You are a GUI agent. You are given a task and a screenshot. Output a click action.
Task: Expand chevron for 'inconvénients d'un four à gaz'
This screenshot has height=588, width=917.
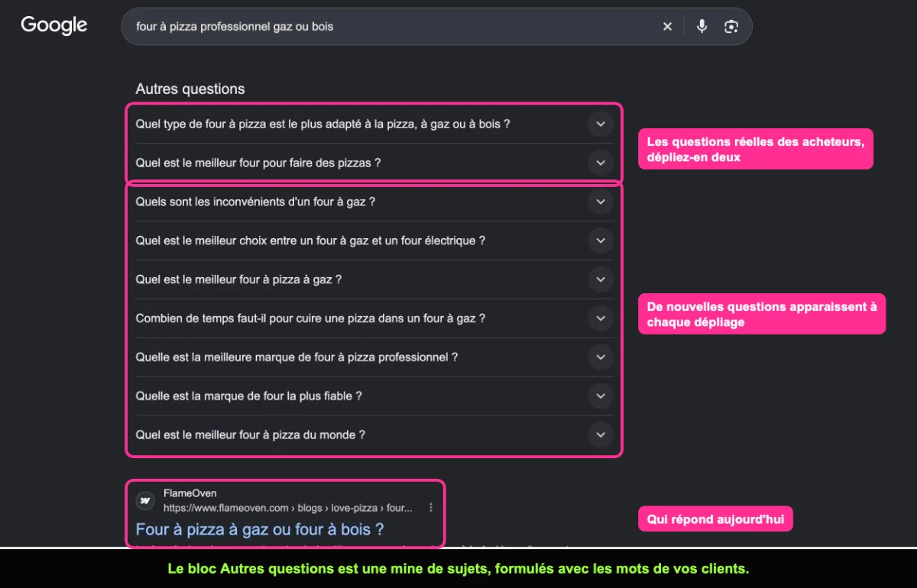tap(601, 202)
